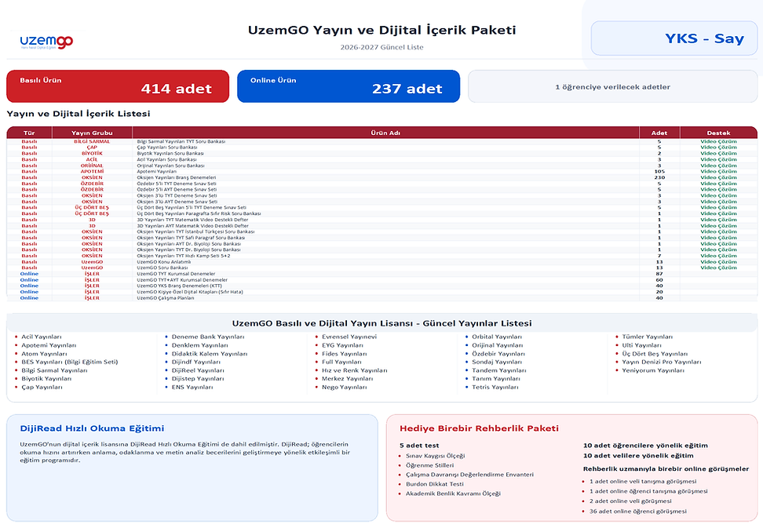Click Video Çözüm in the Bilgi Sarmal row

[719, 141]
